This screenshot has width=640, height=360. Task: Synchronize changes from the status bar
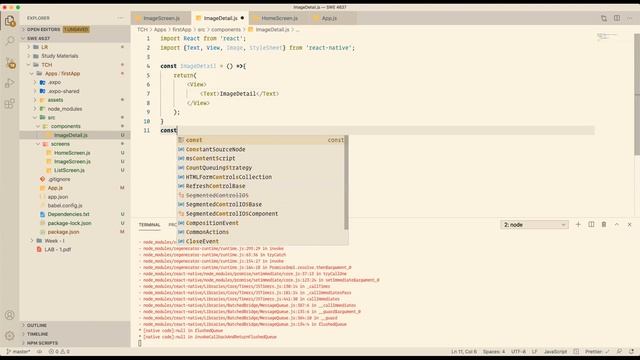(x=39, y=351)
